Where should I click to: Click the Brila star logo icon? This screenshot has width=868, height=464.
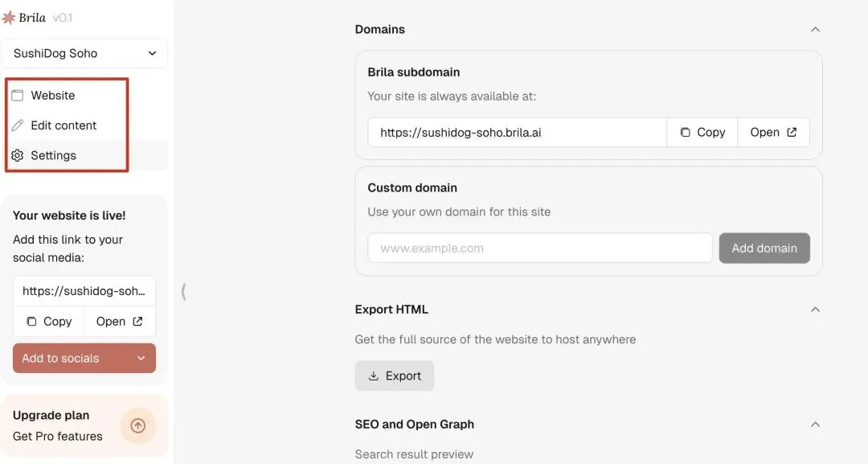(9, 18)
